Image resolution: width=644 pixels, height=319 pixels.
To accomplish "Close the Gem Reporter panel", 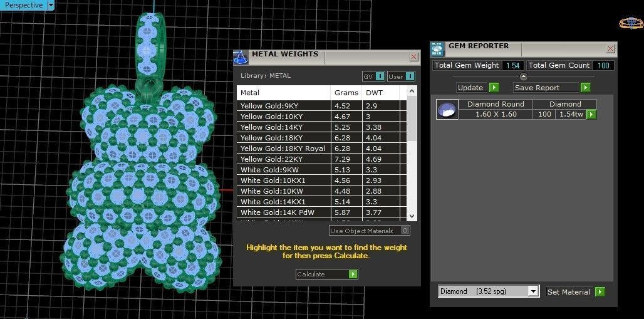I will click(610, 48).
